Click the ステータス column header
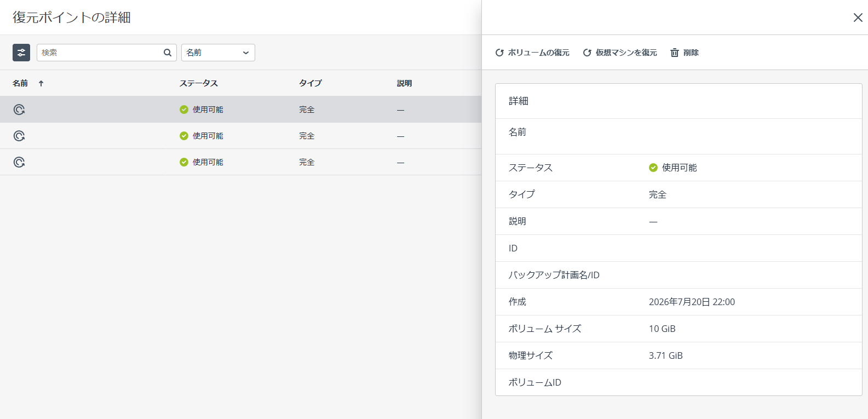 click(x=199, y=83)
